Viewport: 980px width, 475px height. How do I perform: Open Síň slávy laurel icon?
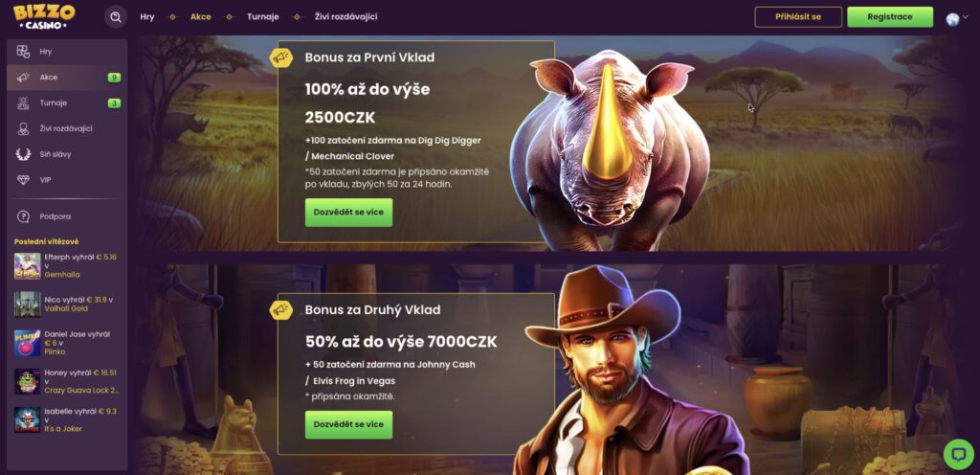(x=23, y=154)
